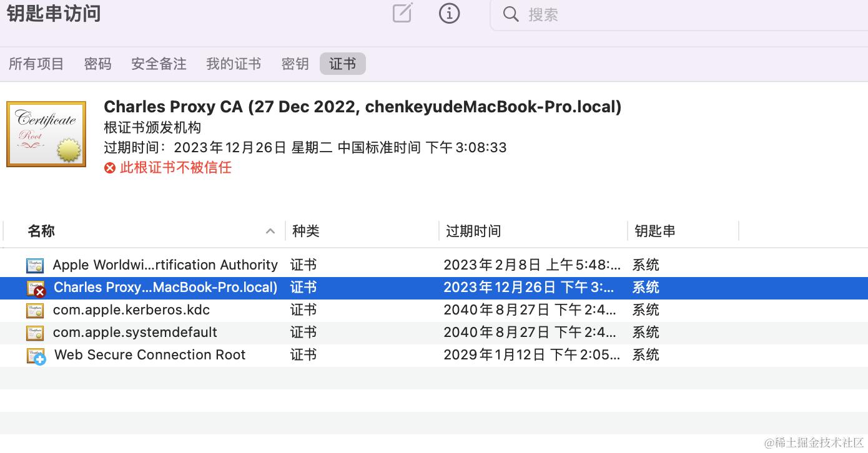Sort by the 过期时间 column header
This screenshot has height=453, width=868.
(x=473, y=231)
